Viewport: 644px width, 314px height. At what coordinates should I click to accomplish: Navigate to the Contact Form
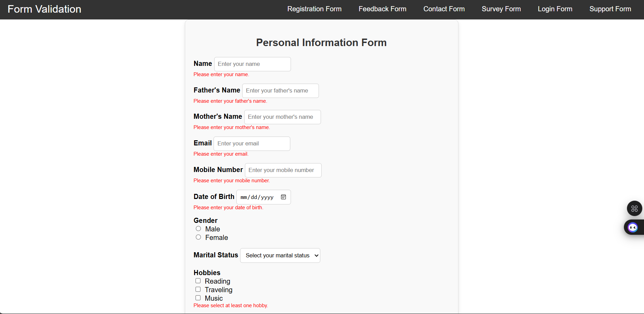click(x=444, y=9)
